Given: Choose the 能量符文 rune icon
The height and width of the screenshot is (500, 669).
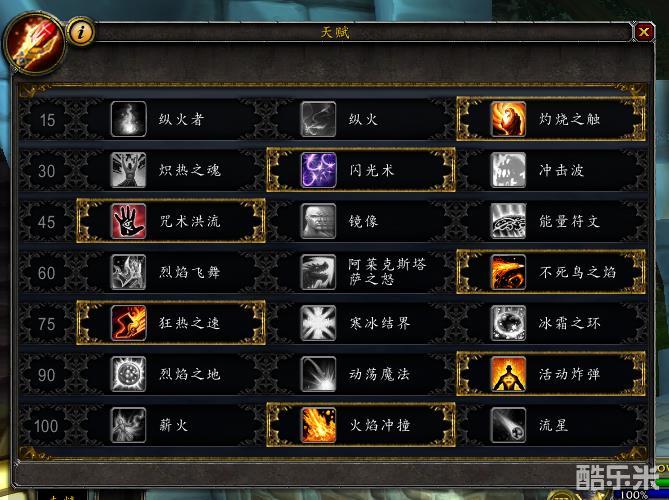Looking at the screenshot, I should click(x=508, y=221).
